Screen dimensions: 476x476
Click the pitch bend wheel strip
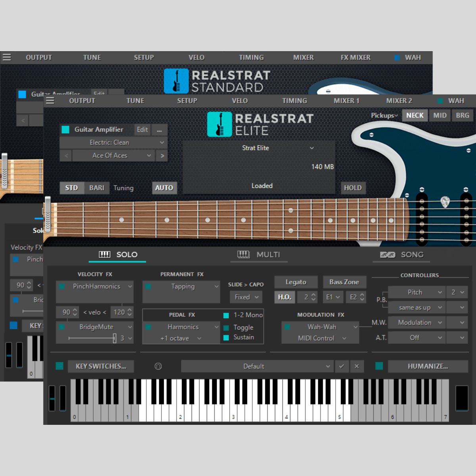click(52, 398)
